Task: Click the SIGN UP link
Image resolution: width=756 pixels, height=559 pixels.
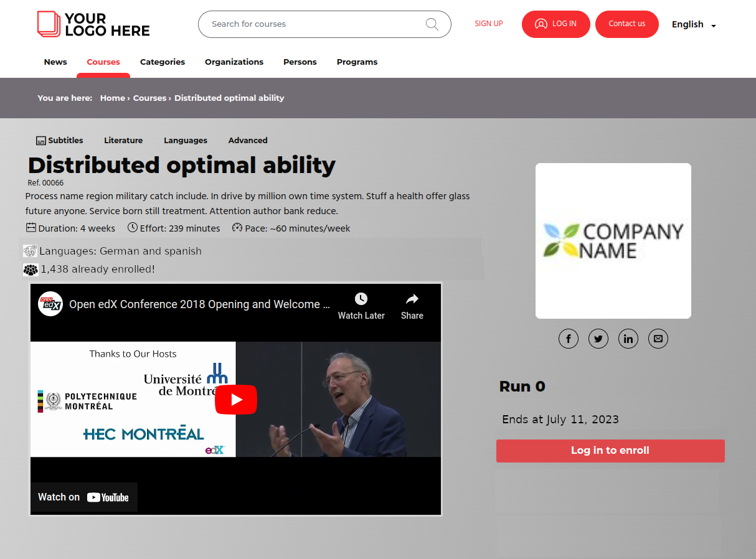Action: point(489,24)
